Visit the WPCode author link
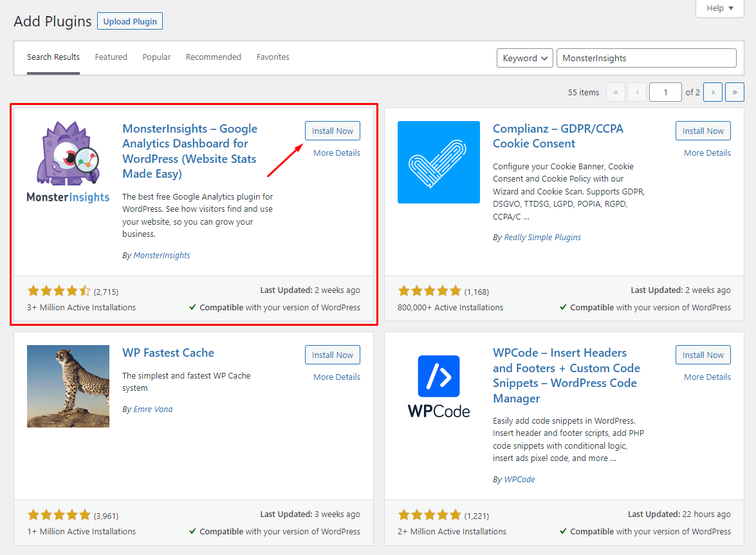 point(519,479)
